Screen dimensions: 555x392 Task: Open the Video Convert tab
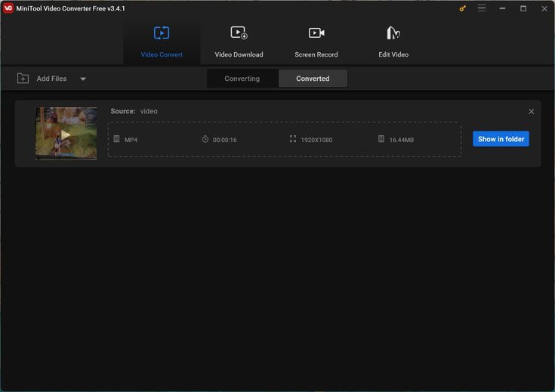(x=162, y=42)
